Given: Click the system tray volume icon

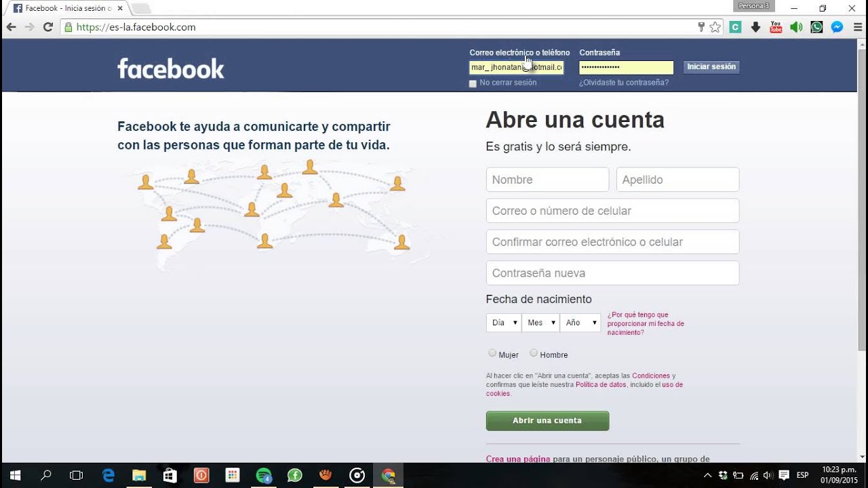Looking at the screenshot, I should [x=768, y=475].
